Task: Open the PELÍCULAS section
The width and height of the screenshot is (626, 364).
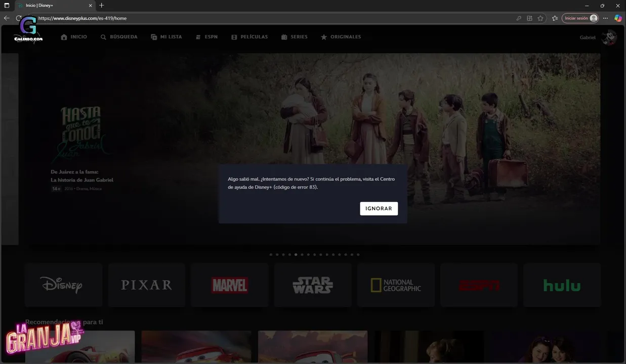Action: (249, 37)
